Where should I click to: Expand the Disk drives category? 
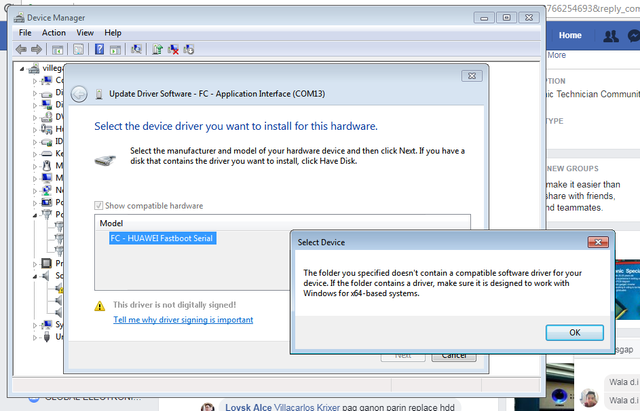point(35,93)
